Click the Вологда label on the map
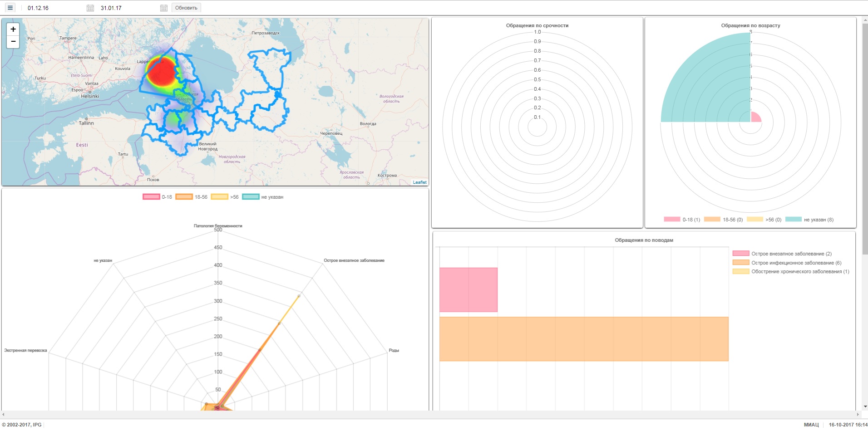The image size is (868, 431). coord(368,123)
